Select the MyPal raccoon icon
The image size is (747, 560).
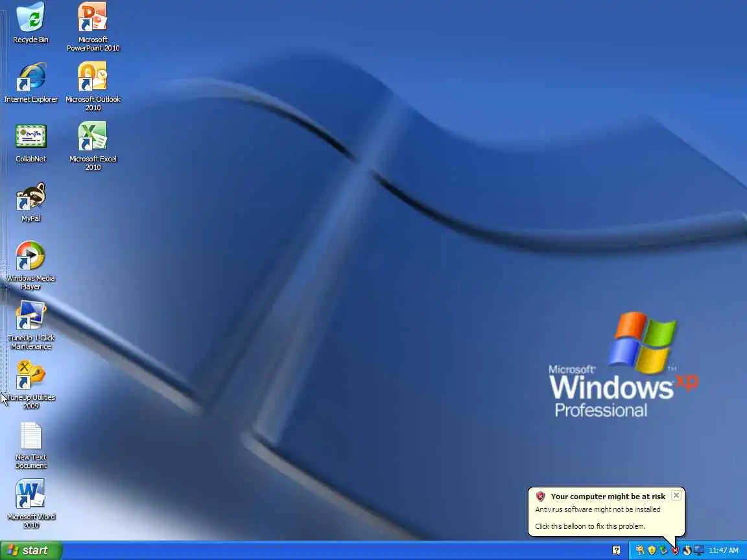31,202
